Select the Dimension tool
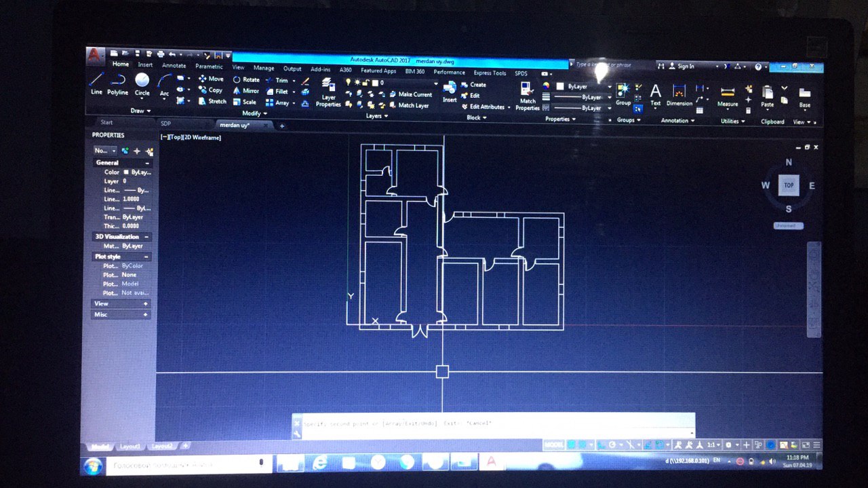The image size is (868, 488). pyautogui.click(x=679, y=95)
